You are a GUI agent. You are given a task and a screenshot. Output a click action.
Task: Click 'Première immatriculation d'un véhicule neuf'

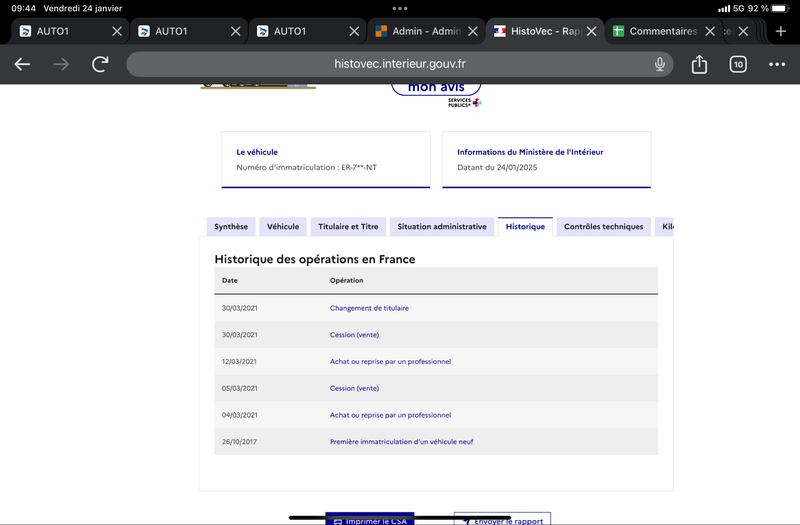coord(402,442)
